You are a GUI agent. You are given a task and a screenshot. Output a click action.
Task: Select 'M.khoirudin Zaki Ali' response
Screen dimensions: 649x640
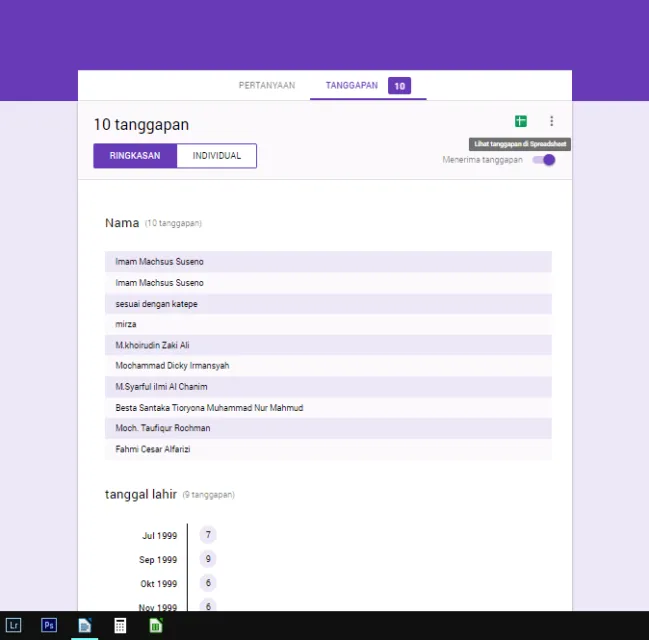[x=328, y=345]
